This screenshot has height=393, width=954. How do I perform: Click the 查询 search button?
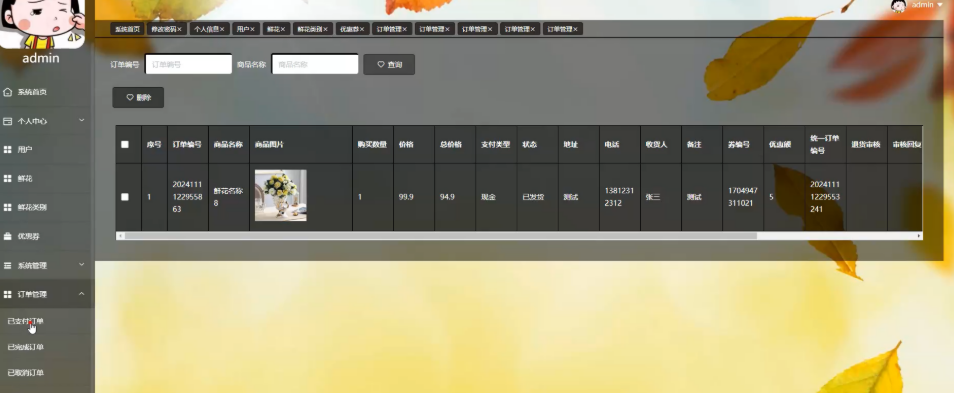click(389, 64)
